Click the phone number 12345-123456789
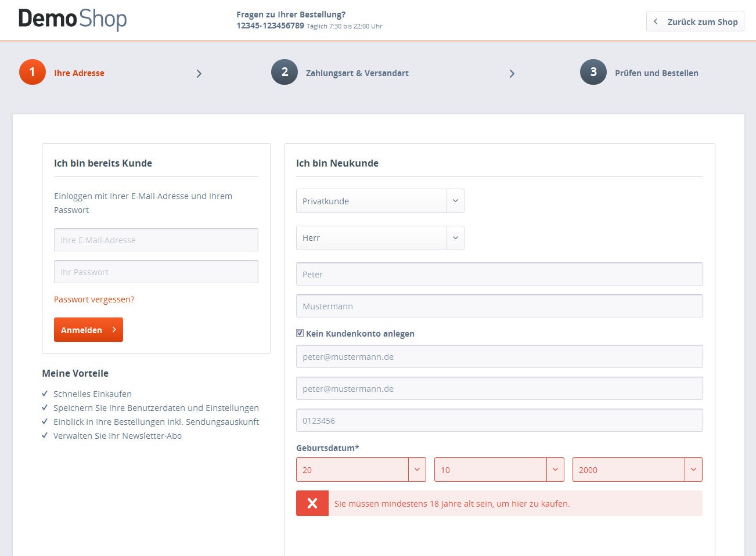This screenshot has width=756, height=556. tap(270, 26)
